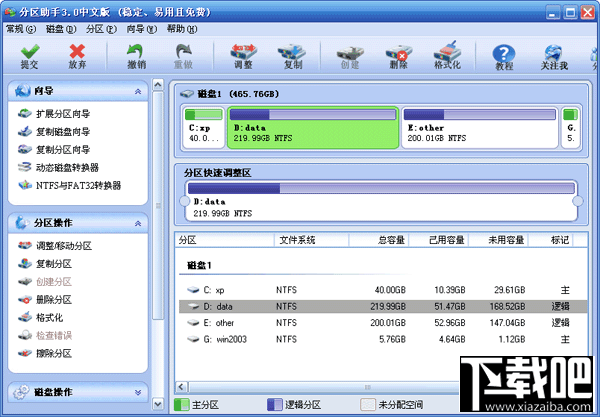Viewport: 600px width, 417px height.
Task: Launch 复制磁盘向导 in wizard panel
Action: [54, 132]
